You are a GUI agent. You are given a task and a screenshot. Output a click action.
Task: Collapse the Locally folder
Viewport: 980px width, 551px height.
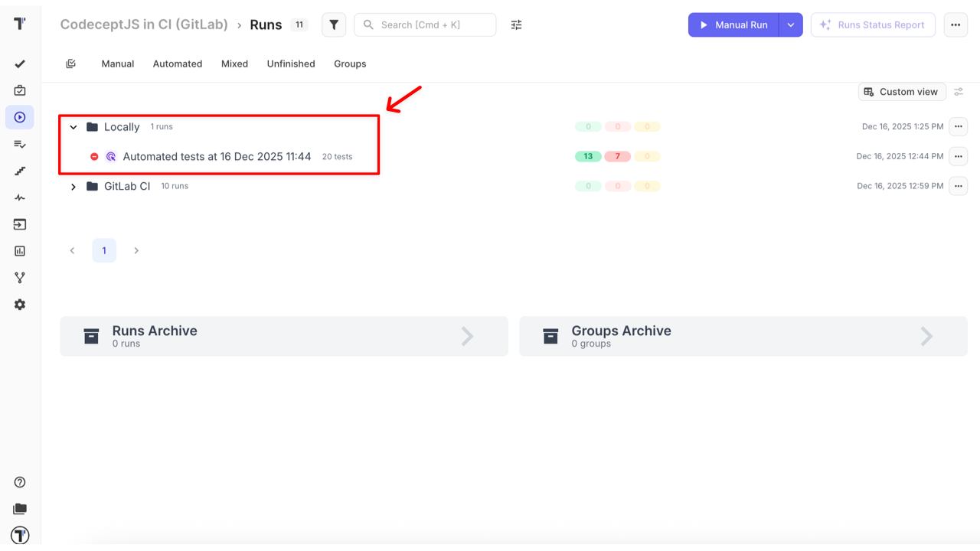pos(73,127)
